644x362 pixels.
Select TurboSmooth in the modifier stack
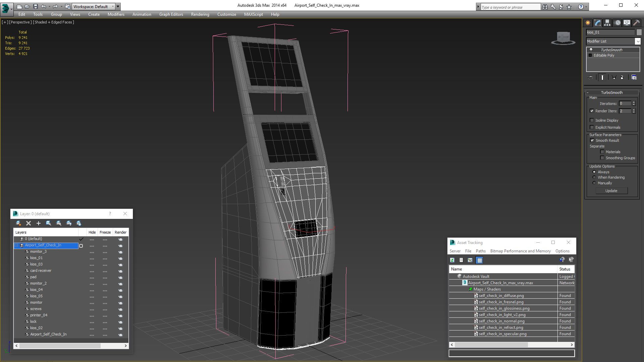tap(611, 50)
